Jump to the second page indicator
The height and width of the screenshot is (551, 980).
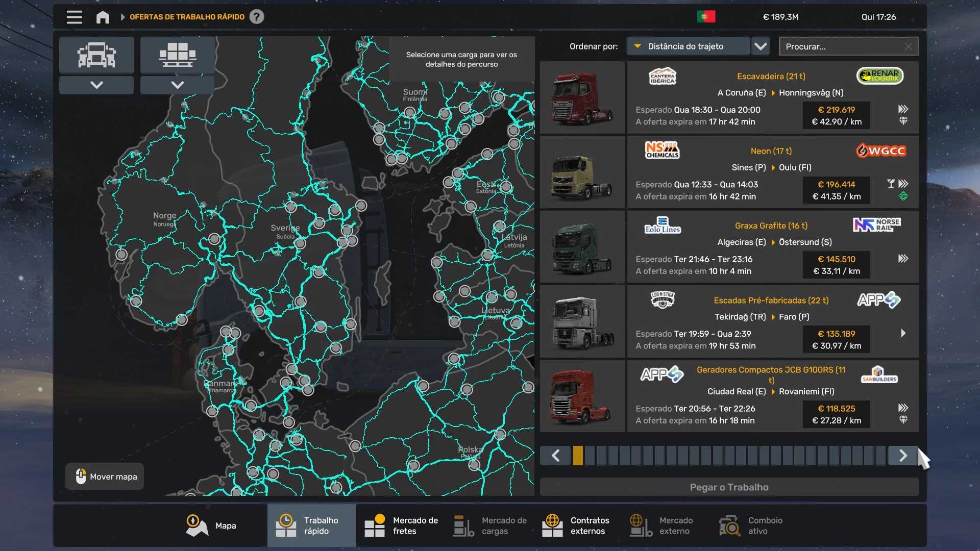pyautogui.click(x=590, y=456)
